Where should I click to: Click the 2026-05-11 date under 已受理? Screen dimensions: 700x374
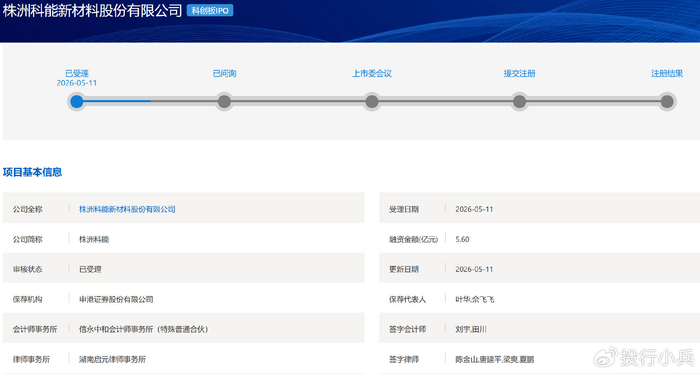[77, 83]
